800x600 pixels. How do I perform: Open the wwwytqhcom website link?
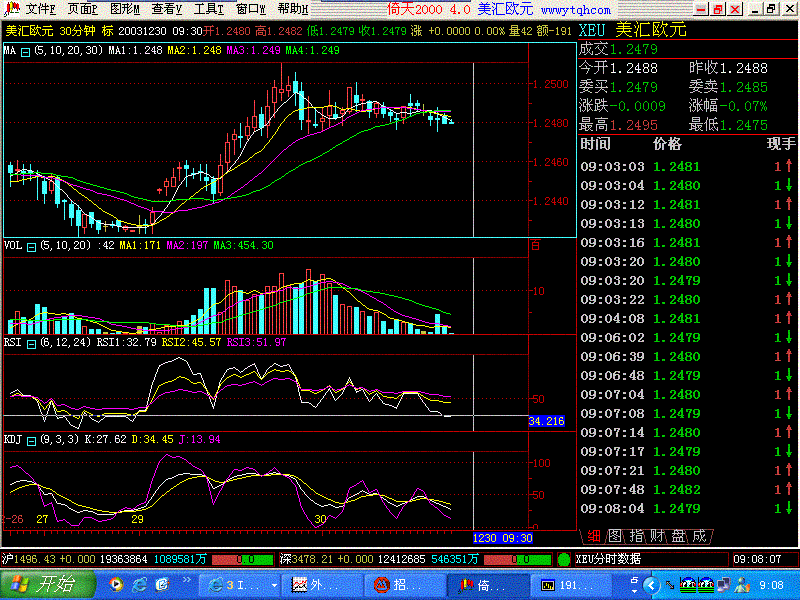click(x=576, y=10)
